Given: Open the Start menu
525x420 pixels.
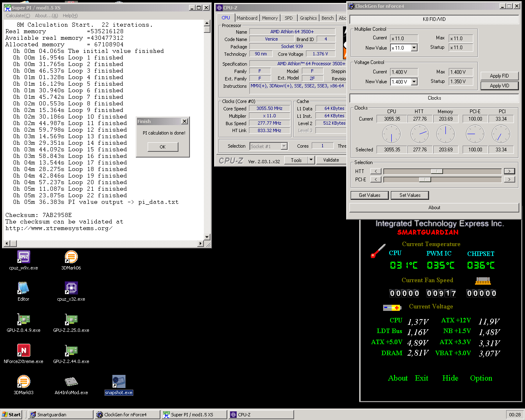Looking at the screenshot, I should click(x=11, y=415).
